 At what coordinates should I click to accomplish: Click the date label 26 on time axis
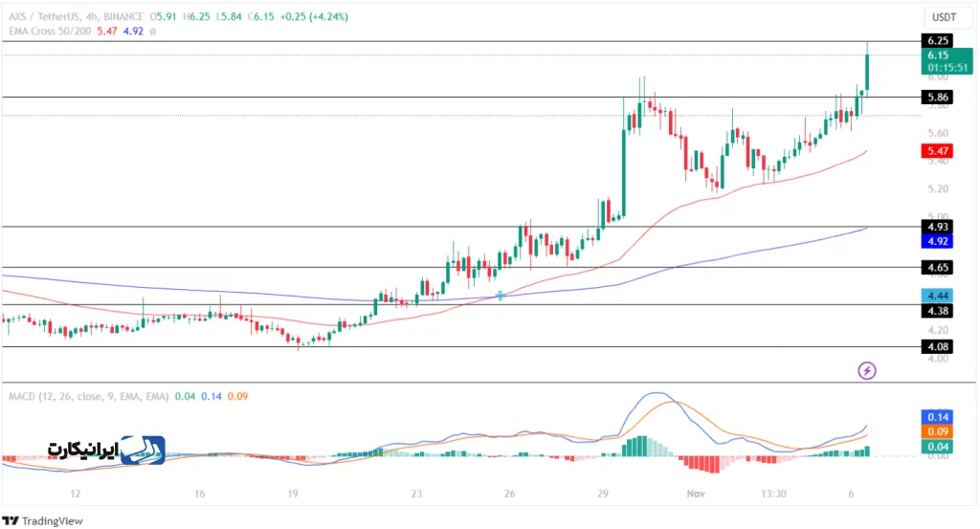click(x=509, y=494)
